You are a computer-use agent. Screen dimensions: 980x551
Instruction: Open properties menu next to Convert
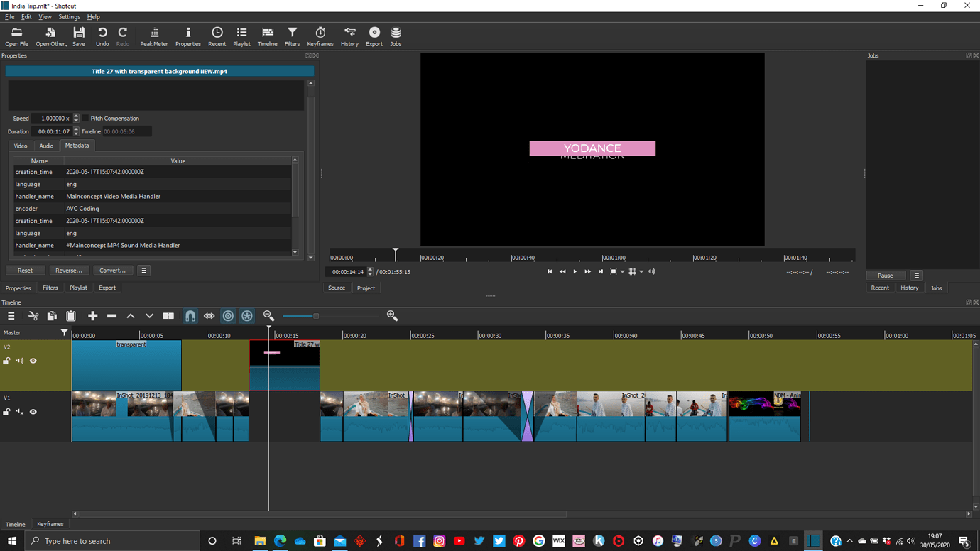click(143, 271)
